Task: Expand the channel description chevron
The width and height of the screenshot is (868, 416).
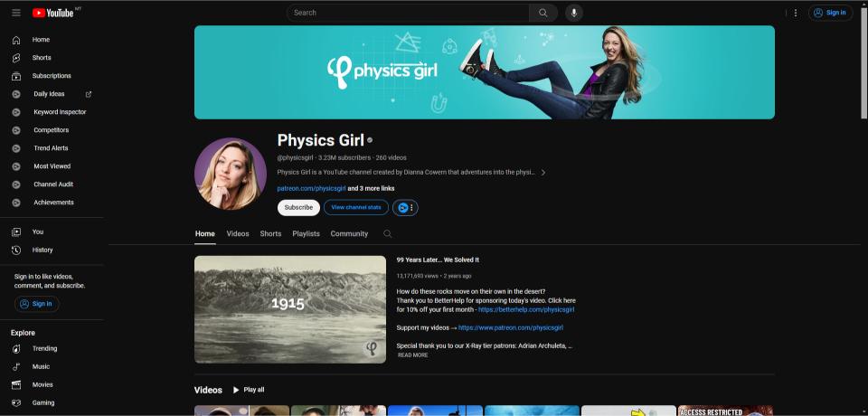Action: pos(543,172)
